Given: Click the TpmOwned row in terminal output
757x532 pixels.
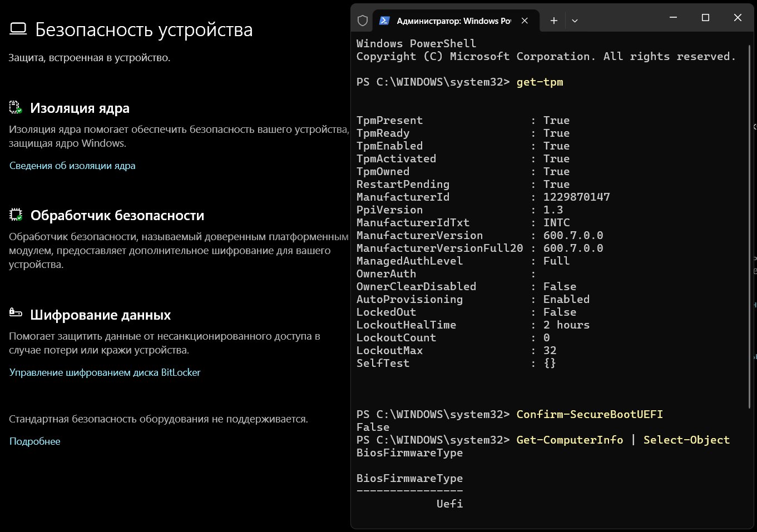Looking at the screenshot, I should 463,172.
